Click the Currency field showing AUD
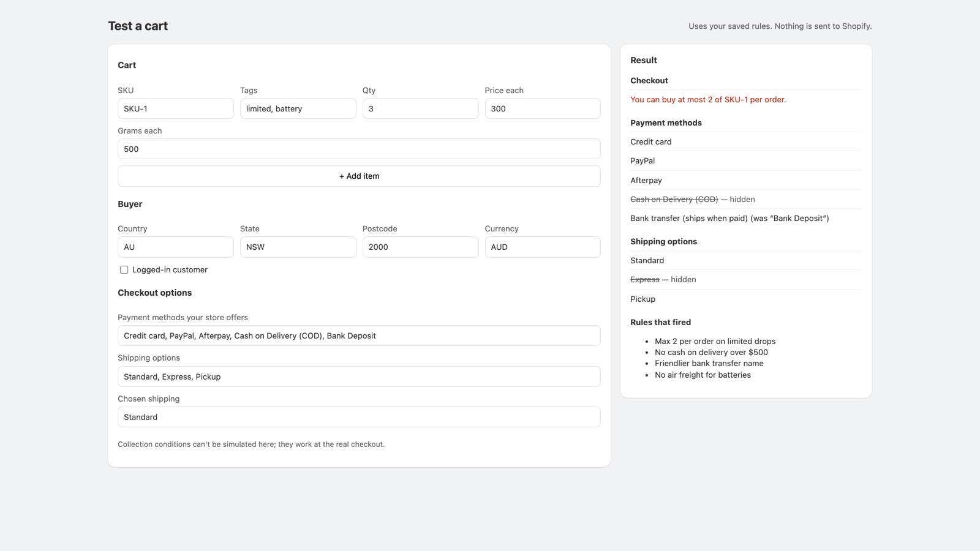The image size is (980, 551). tap(543, 247)
